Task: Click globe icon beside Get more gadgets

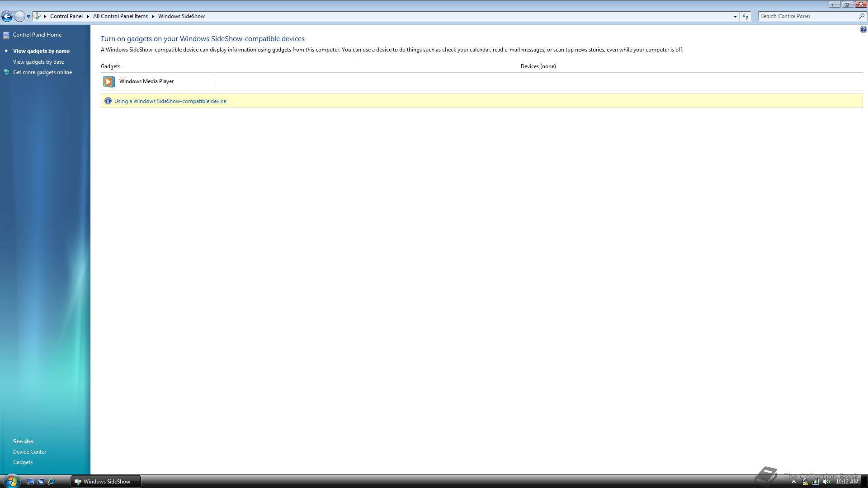Action: (6, 72)
